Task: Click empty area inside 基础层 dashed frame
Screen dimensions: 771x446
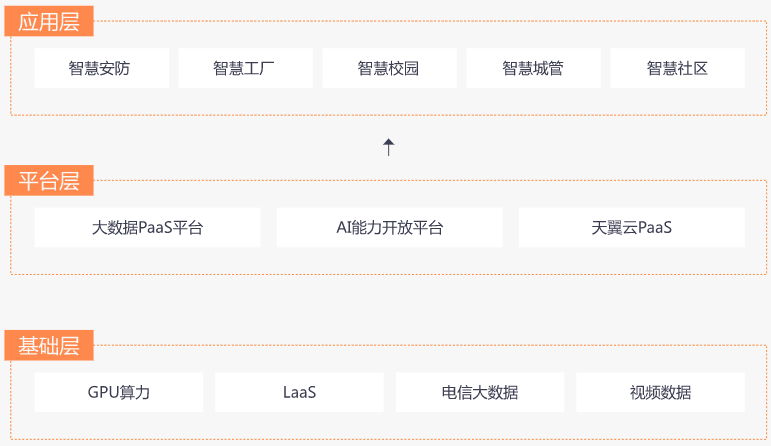Action: click(388, 425)
